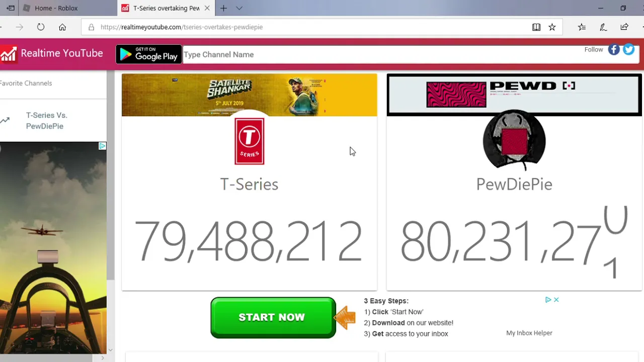Image resolution: width=644 pixels, height=362 pixels.
Task: Click the address bar URL
Action: (x=182, y=27)
